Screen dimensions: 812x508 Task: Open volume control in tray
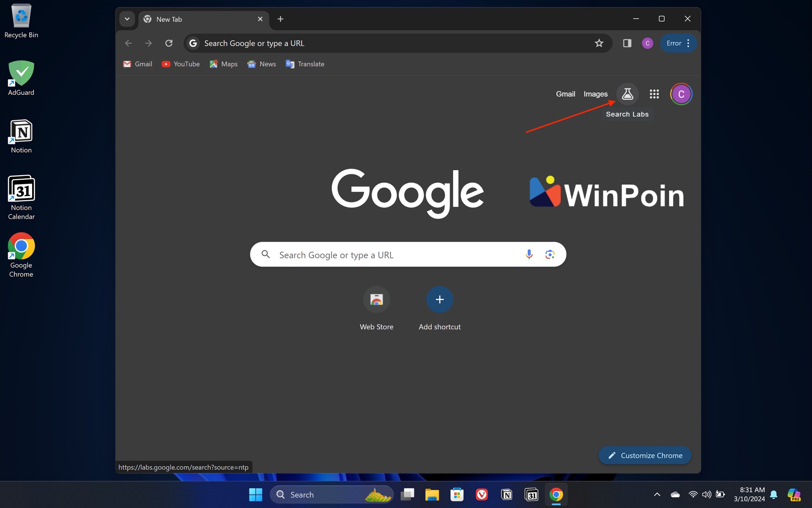pos(706,494)
